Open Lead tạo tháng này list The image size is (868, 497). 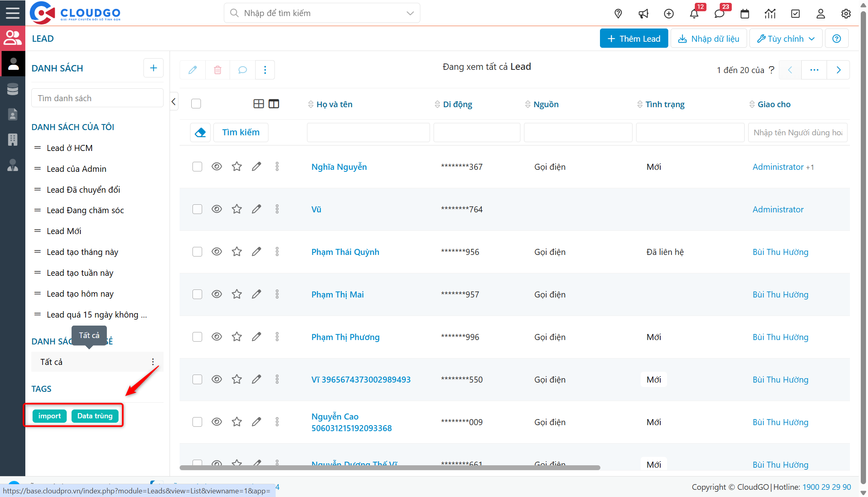82,252
